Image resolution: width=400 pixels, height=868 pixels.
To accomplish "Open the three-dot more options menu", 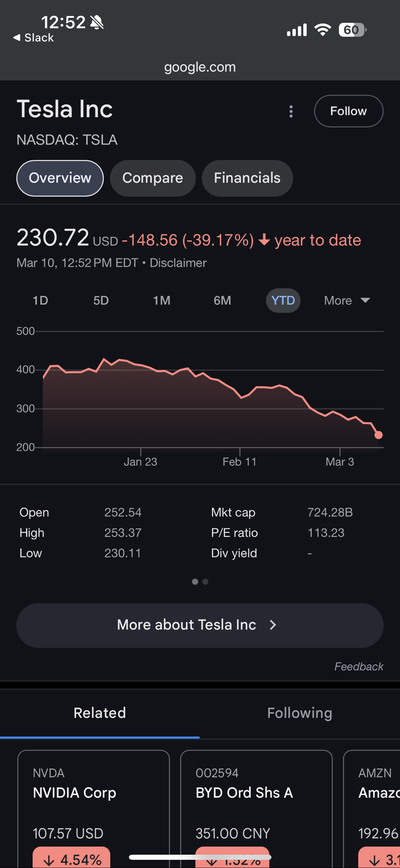I will coord(291,112).
